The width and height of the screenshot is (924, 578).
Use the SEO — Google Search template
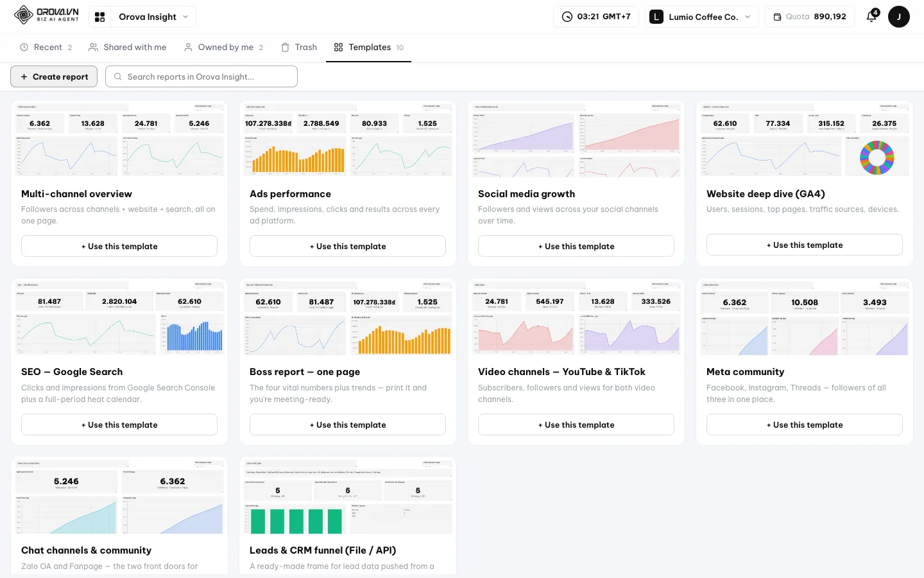tap(119, 425)
